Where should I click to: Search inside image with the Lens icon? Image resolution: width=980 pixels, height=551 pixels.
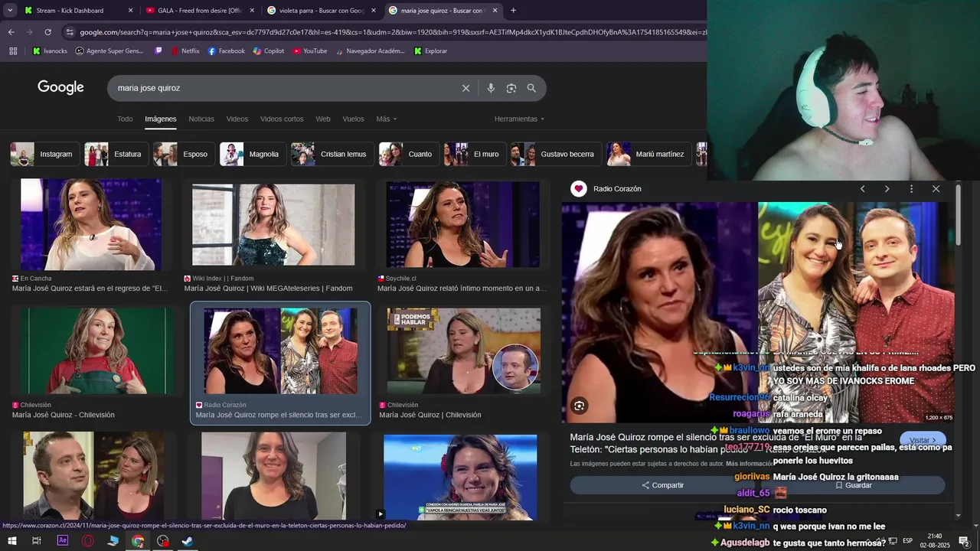coord(579,406)
